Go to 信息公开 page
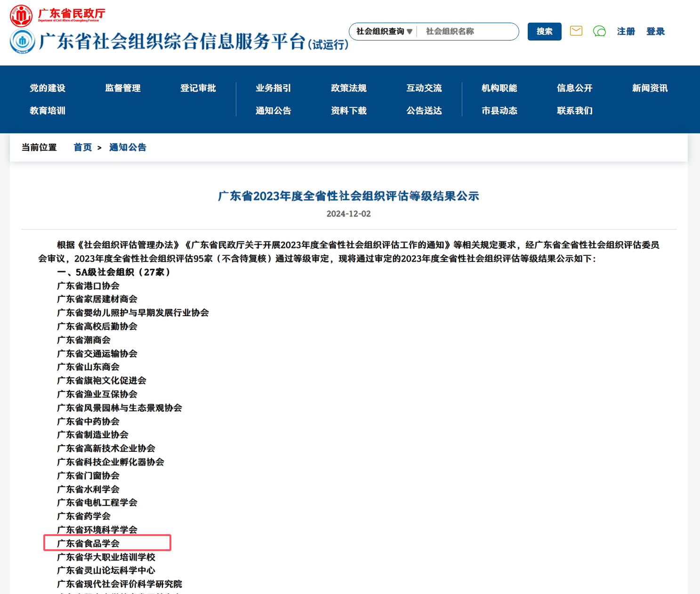This screenshot has width=700, height=594. [x=575, y=88]
